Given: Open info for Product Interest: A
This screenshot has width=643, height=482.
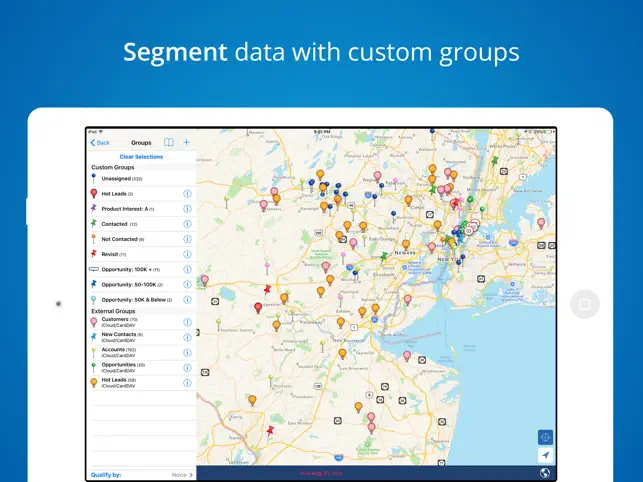Looking at the screenshot, I should point(187,209).
